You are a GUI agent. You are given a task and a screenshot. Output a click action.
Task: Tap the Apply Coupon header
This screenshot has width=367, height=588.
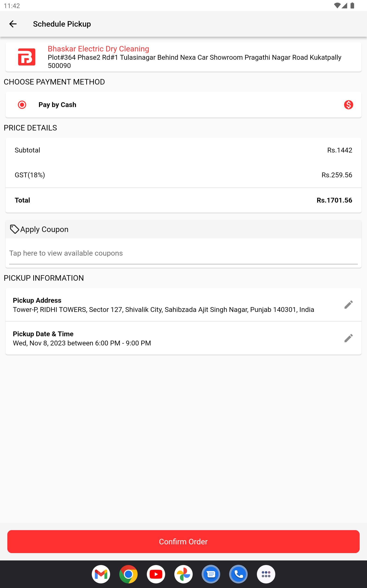[183, 229]
